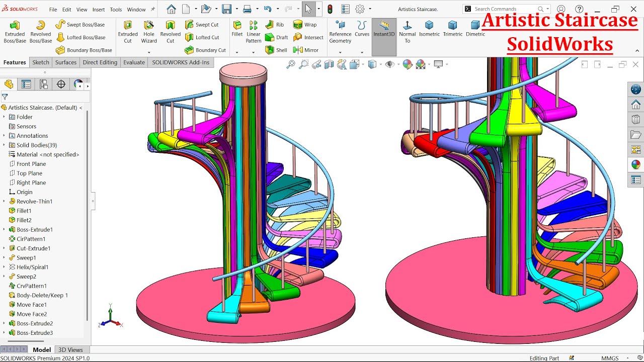Viewport: 644px width, 362px height.
Task: Switch to the Direct Editing tab
Action: (x=100, y=62)
